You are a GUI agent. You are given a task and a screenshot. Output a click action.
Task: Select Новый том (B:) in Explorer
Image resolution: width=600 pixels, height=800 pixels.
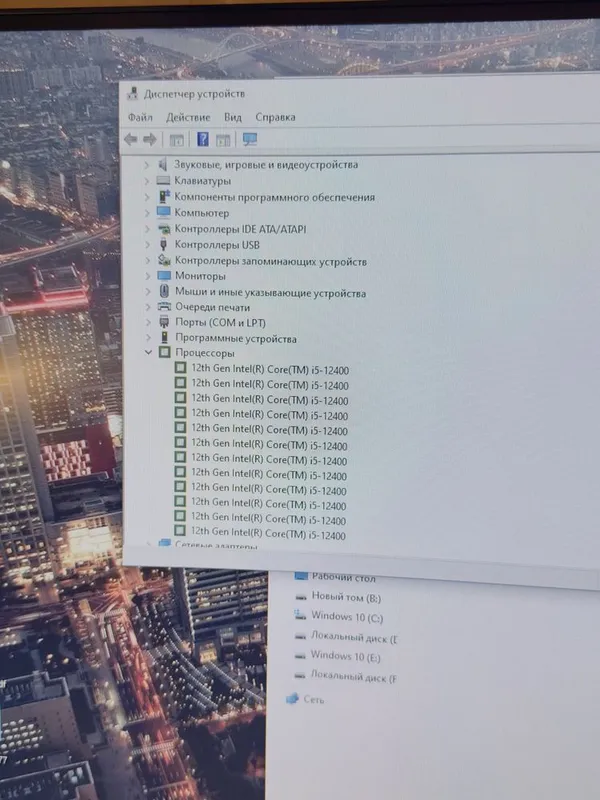click(x=346, y=596)
